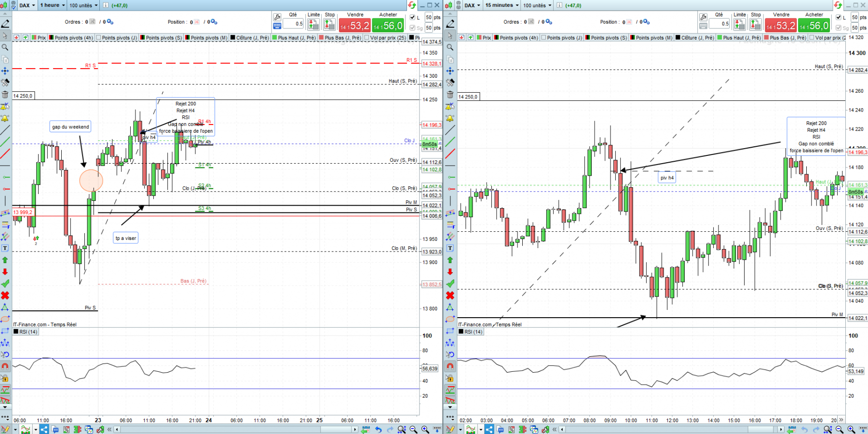868x434 pixels.
Task: Toggle the L checkbox in left order panel
Action: pos(412,17)
